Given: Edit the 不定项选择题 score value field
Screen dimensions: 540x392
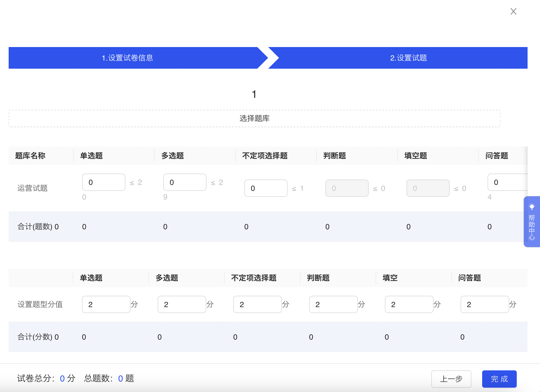Looking at the screenshot, I should pos(258,304).
